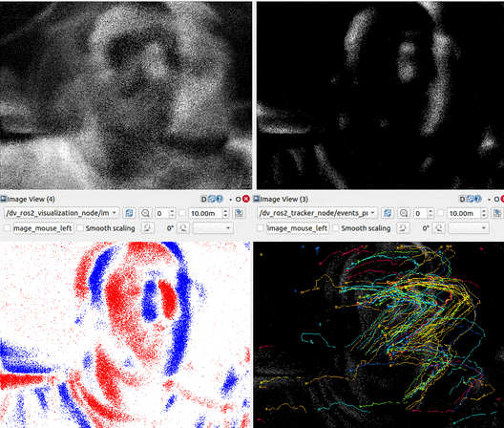
Task: Save image as file in Image View (4)
Action: pos(239,213)
